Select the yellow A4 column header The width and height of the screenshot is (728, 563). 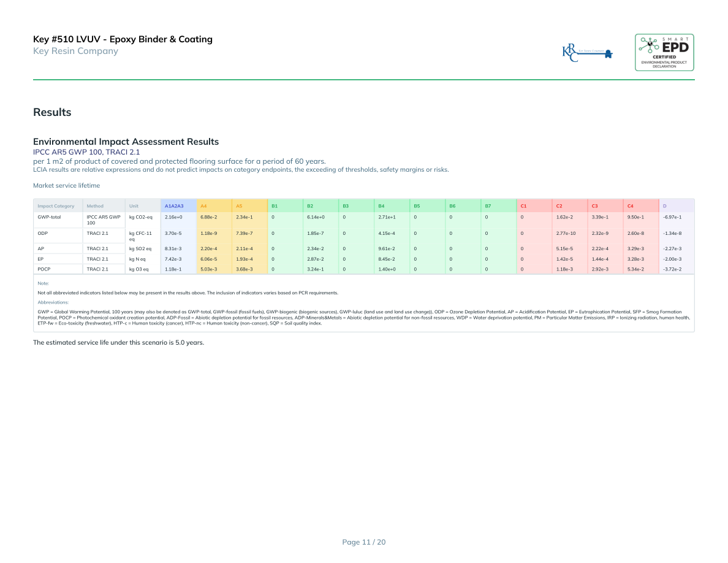coord(204,205)
